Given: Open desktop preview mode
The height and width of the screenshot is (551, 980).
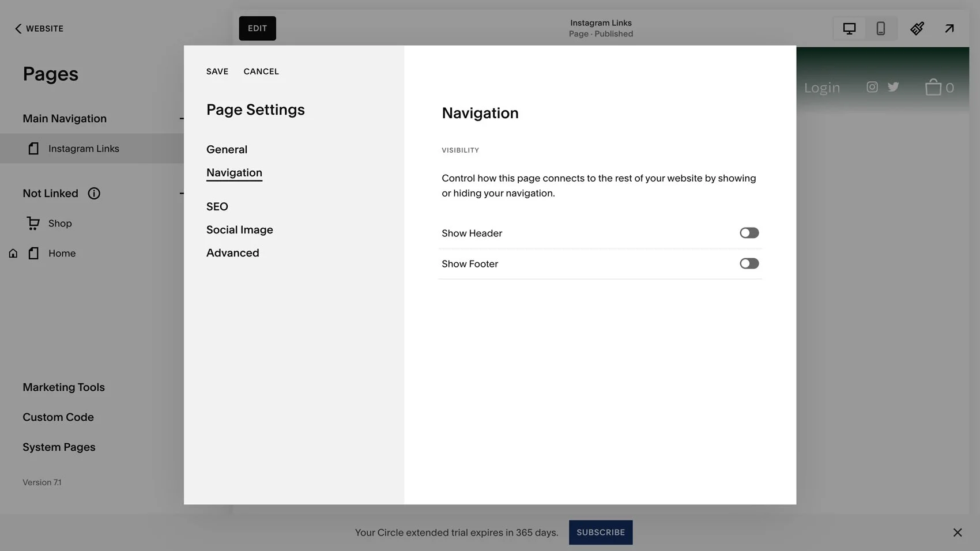Looking at the screenshot, I should (848, 28).
